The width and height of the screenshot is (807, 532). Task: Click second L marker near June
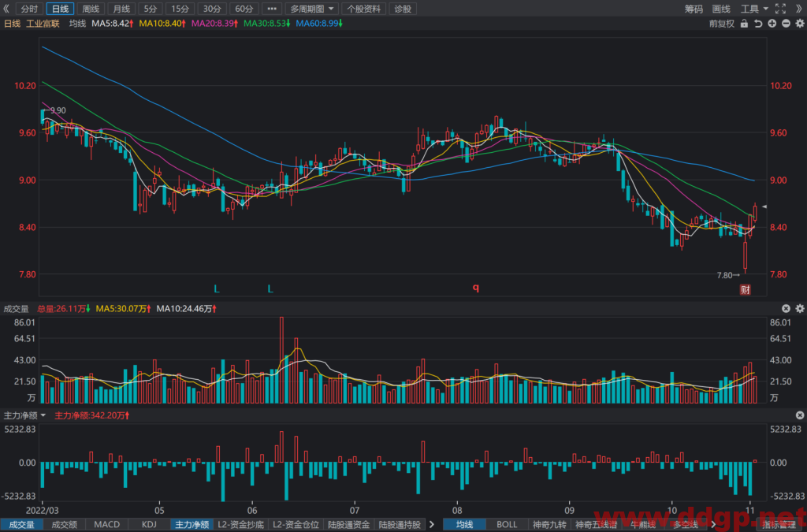(x=270, y=289)
